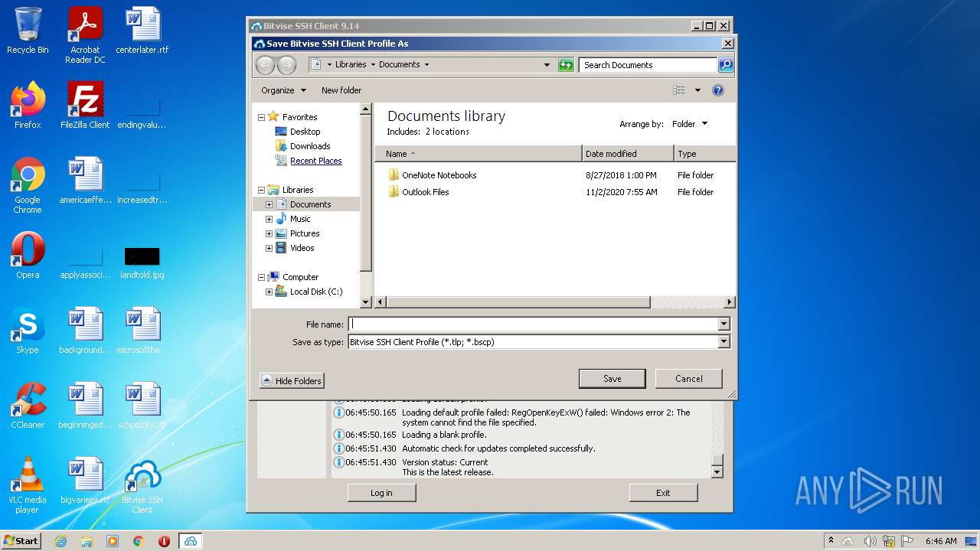Open the views options dropdown arrow
980x551 pixels.
coord(697,90)
